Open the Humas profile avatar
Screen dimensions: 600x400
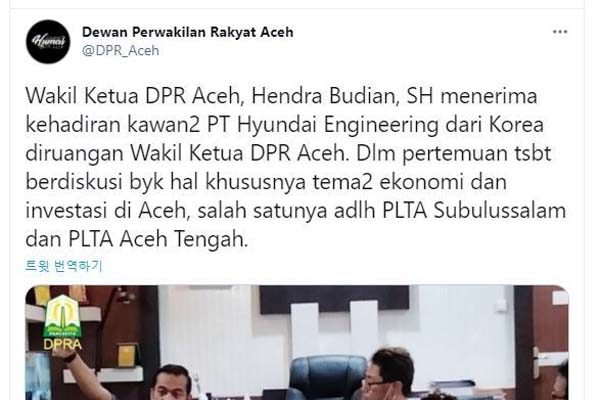(x=48, y=42)
